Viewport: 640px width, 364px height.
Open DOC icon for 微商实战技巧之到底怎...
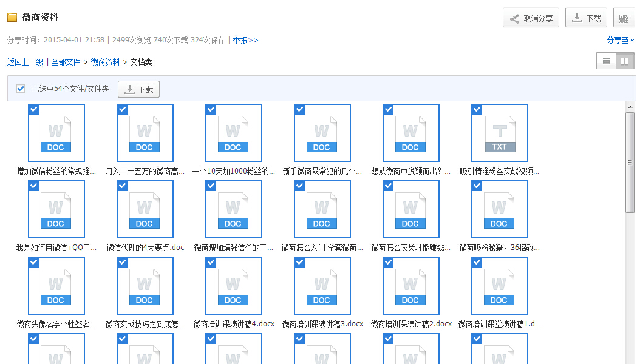tap(145, 286)
